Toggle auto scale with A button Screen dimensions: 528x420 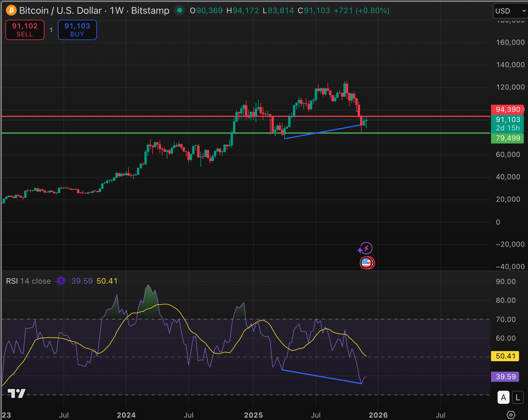click(503, 398)
